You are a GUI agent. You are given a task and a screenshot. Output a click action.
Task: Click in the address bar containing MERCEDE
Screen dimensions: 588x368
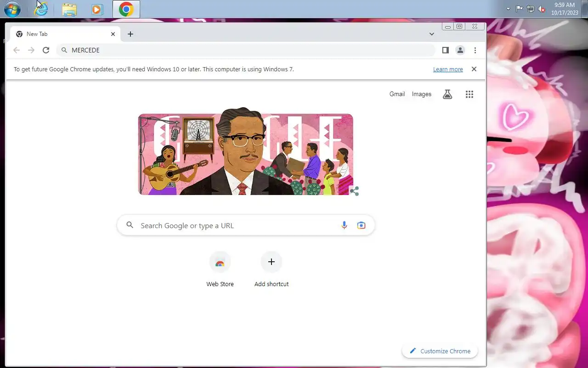[246, 50]
